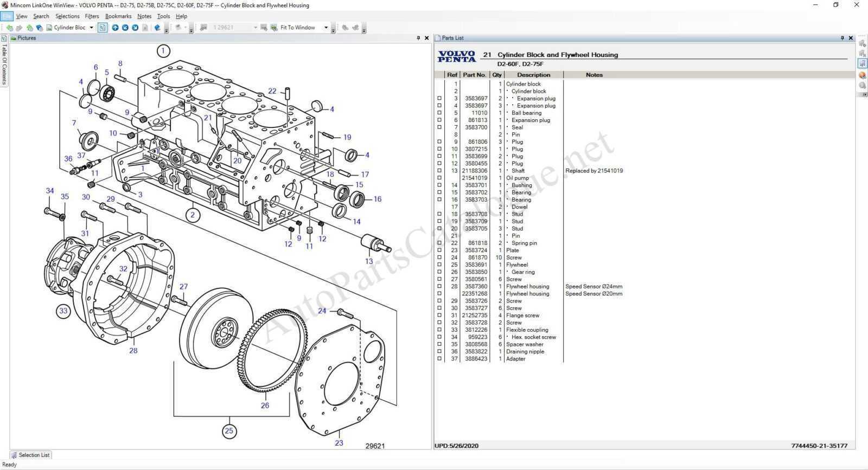
Task: Click the blue up-arrow page button
Action: click(115, 28)
